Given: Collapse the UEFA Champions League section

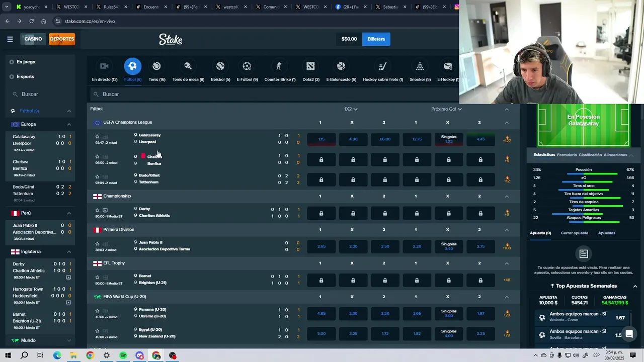Looking at the screenshot, I should (x=507, y=123).
